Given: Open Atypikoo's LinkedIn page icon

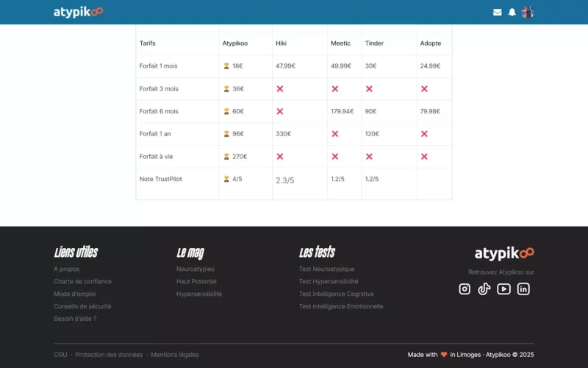Looking at the screenshot, I should click(x=523, y=289).
